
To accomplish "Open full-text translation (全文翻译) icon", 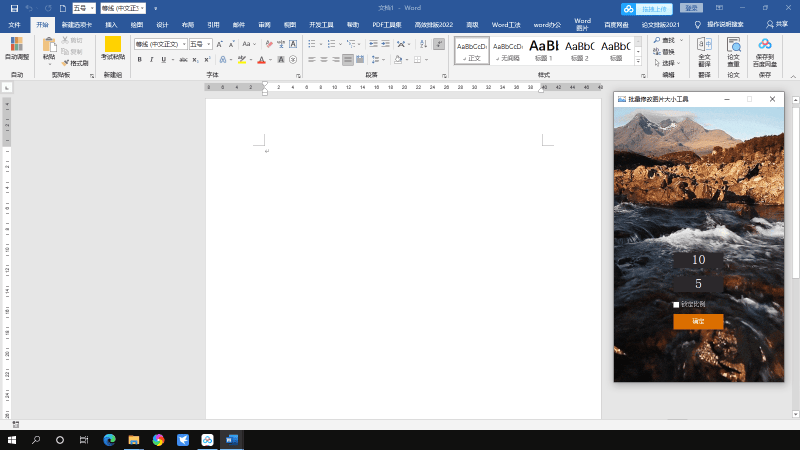I will pyautogui.click(x=704, y=48).
